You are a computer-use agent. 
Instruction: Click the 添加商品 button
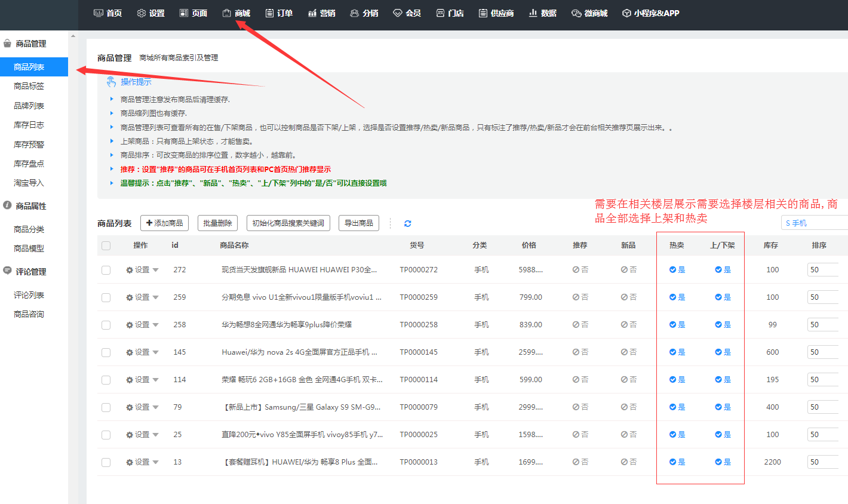click(165, 223)
